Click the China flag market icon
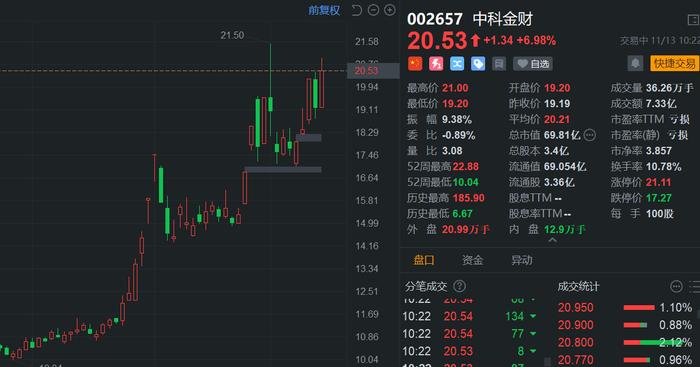Image resolution: width=700 pixels, height=367 pixels. 415,64
